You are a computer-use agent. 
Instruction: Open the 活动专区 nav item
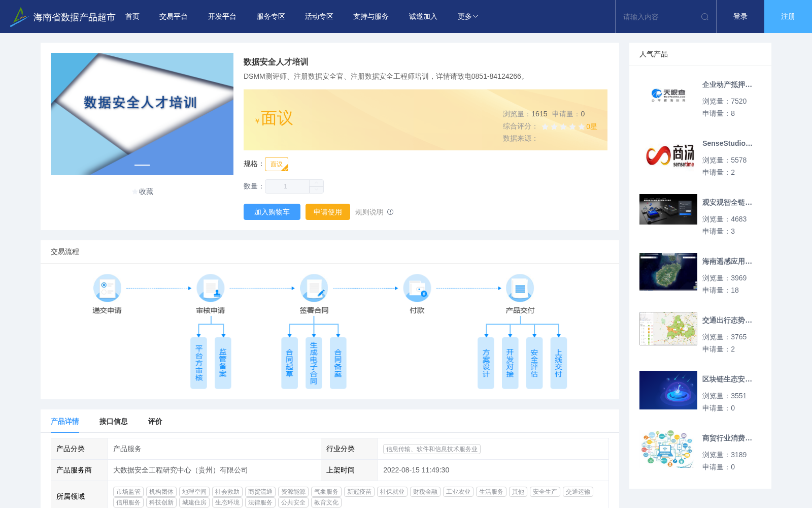[x=319, y=17]
